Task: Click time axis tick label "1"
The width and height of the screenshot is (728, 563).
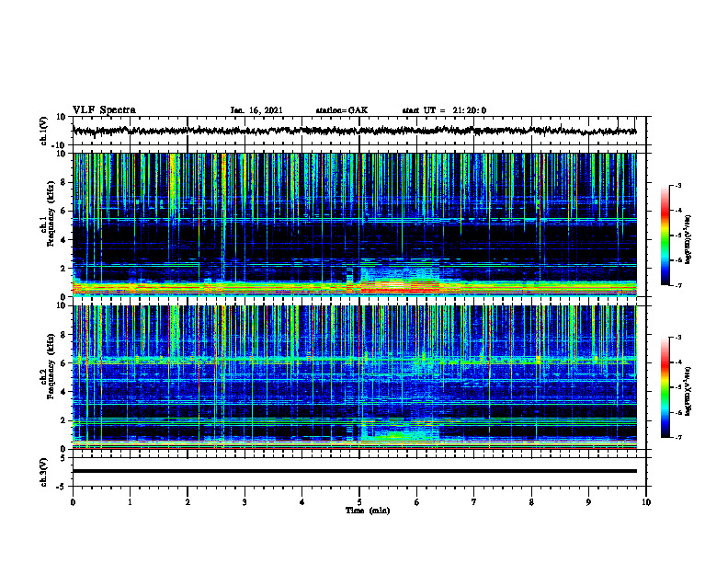Action: [130, 502]
